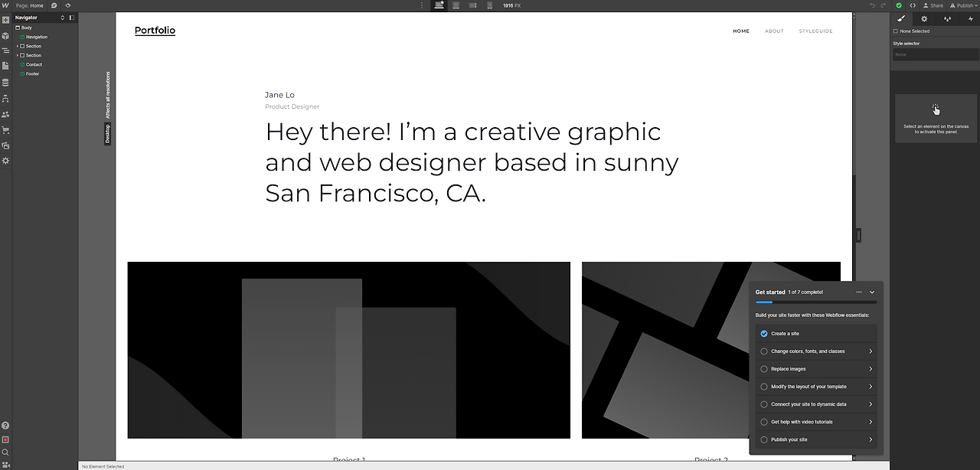Expand Connect your site to dynamic data arrow
This screenshot has height=470, width=980.
pyautogui.click(x=871, y=404)
